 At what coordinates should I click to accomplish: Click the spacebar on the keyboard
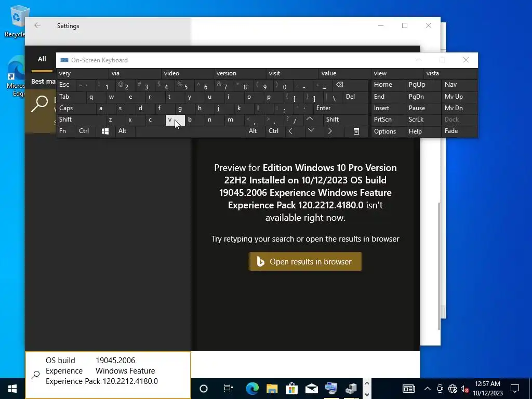click(190, 131)
